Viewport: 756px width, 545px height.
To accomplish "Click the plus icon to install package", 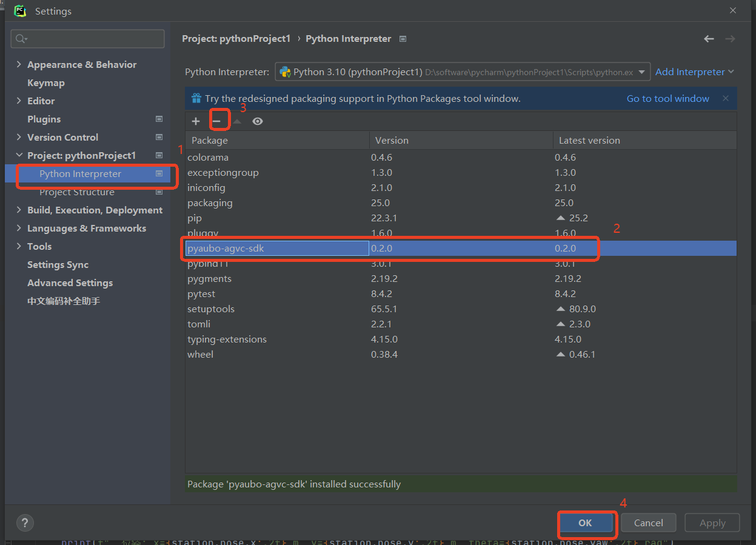I will click(x=195, y=121).
